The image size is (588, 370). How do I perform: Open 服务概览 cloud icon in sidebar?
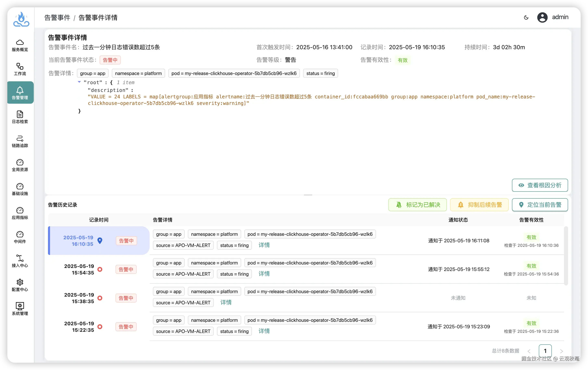[x=20, y=42]
